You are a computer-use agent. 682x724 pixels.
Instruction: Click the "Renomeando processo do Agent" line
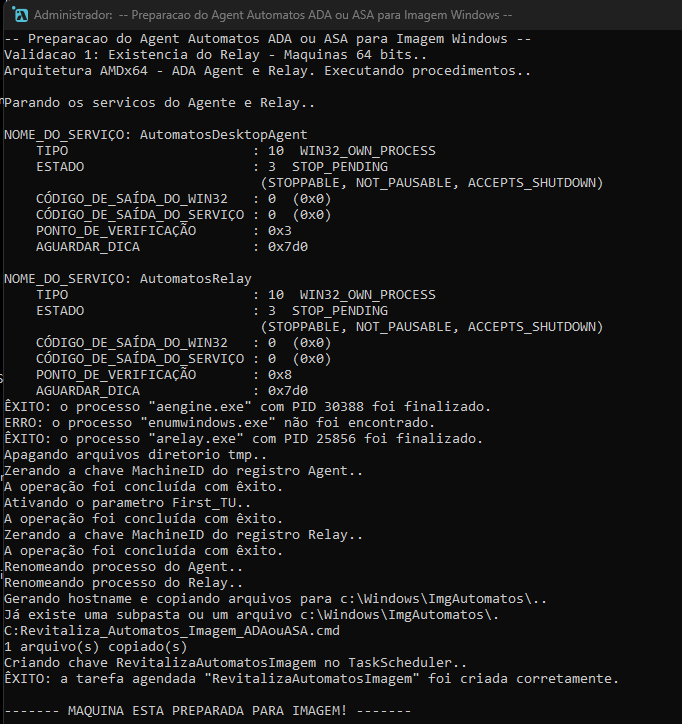coord(124,567)
